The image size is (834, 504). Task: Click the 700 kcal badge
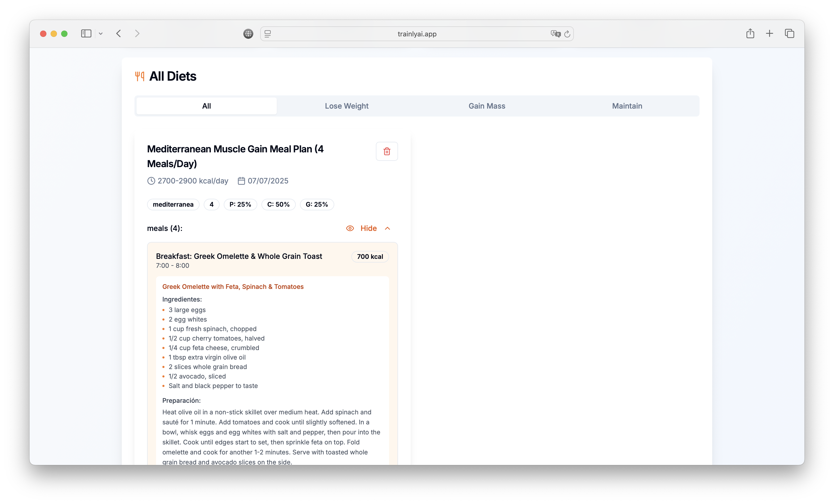click(370, 256)
